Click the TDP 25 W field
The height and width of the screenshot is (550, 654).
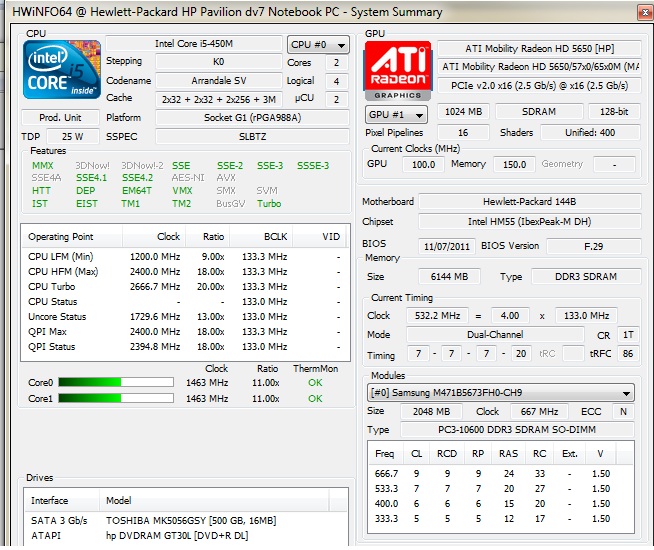click(x=73, y=136)
